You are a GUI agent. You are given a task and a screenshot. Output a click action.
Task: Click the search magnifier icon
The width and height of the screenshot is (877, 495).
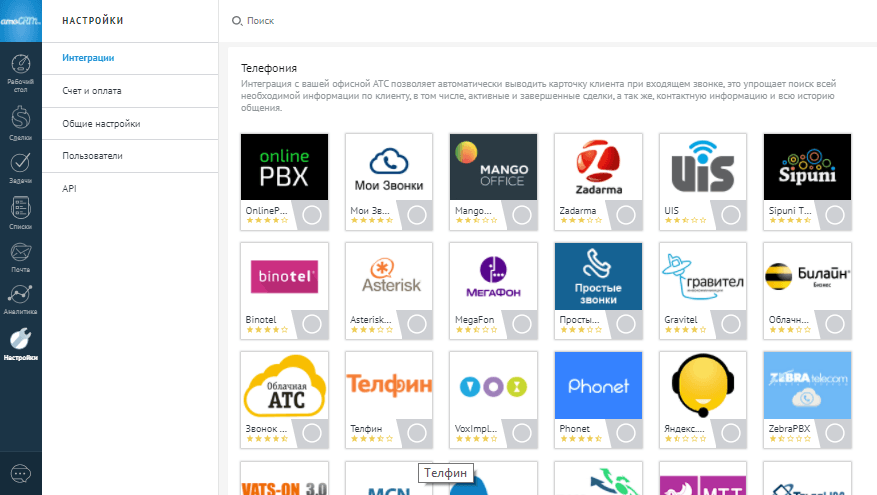coord(237,21)
